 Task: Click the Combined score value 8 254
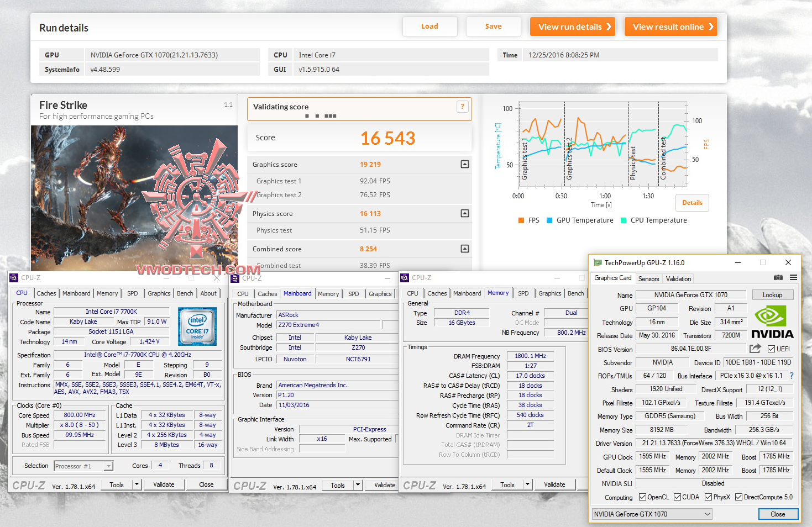coord(368,249)
